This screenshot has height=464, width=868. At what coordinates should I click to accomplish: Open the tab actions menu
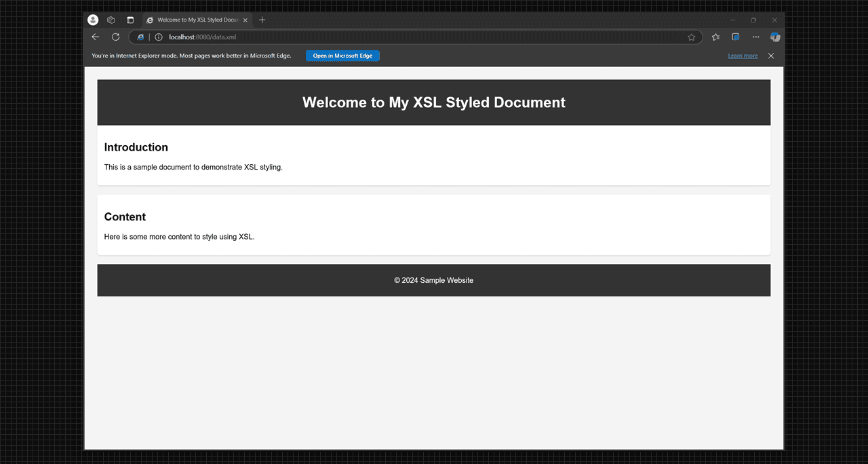coord(129,20)
